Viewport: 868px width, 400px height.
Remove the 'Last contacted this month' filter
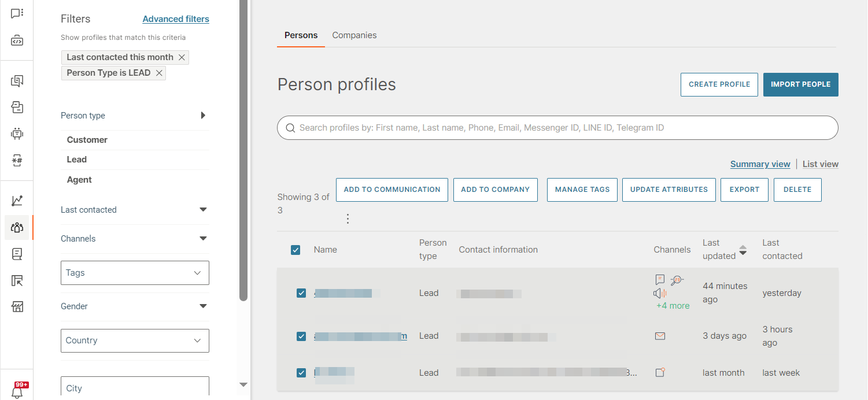click(x=182, y=57)
